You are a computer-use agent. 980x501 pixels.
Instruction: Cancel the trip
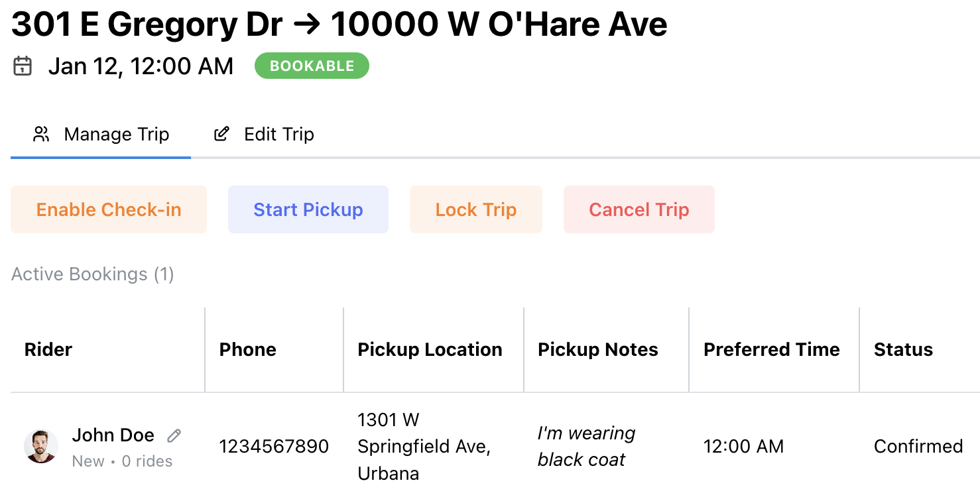coord(638,209)
